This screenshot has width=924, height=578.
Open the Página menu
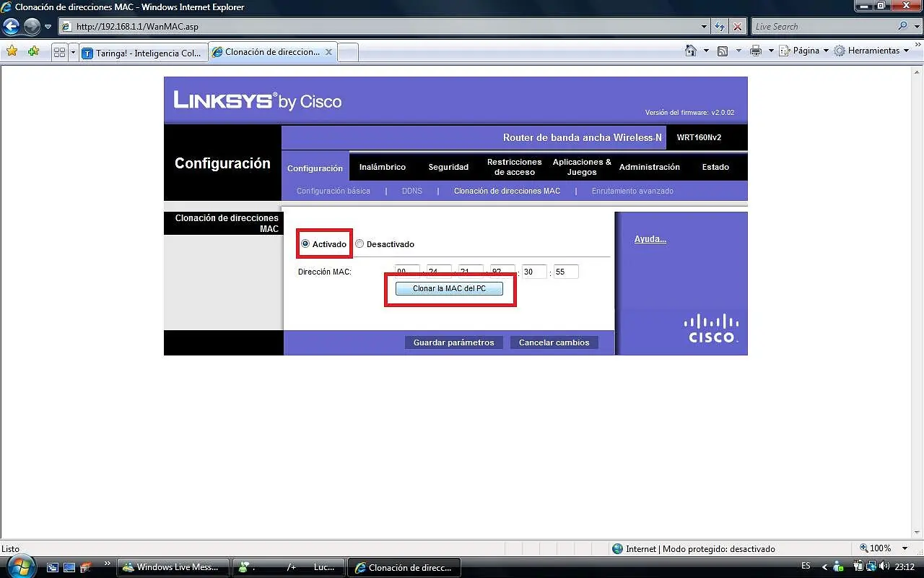coord(805,51)
